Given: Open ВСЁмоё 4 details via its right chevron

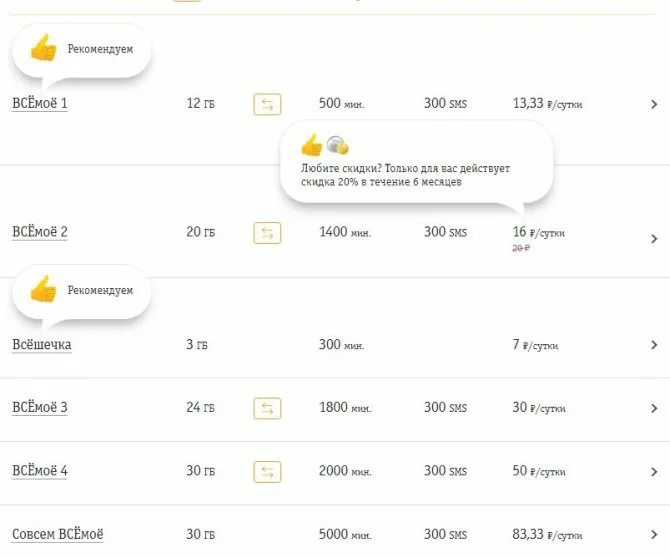Looking at the screenshot, I should 653,471.
